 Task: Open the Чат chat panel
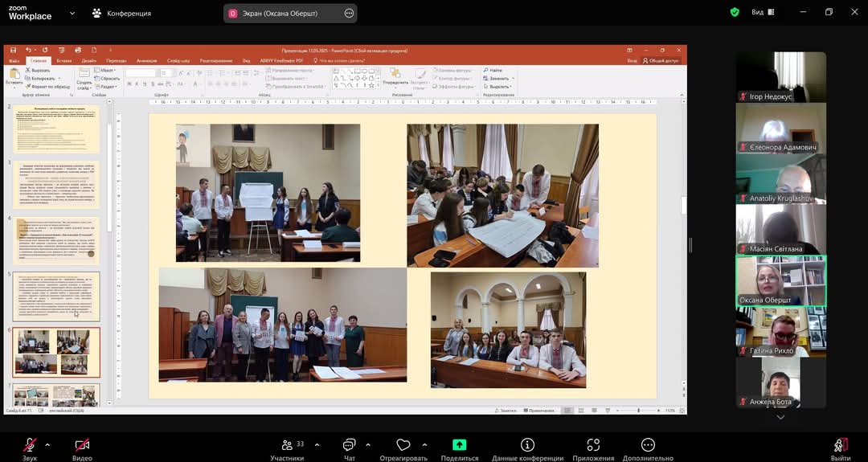tap(350, 445)
